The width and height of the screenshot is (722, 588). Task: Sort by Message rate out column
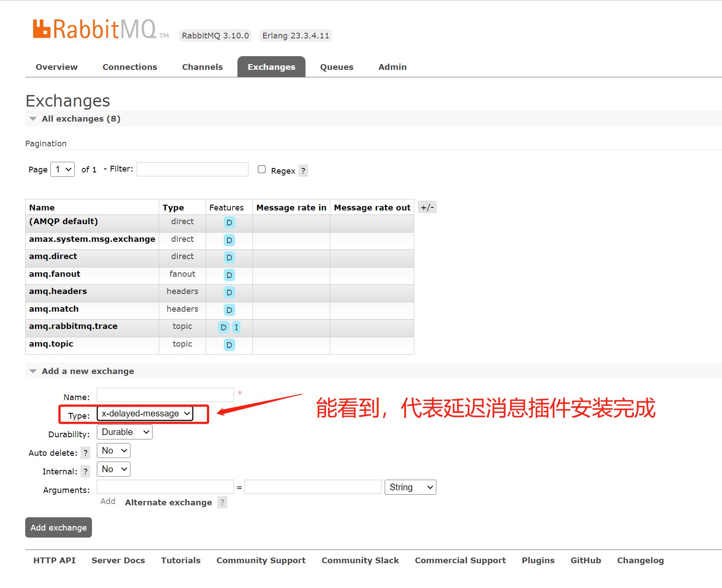[x=372, y=207]
